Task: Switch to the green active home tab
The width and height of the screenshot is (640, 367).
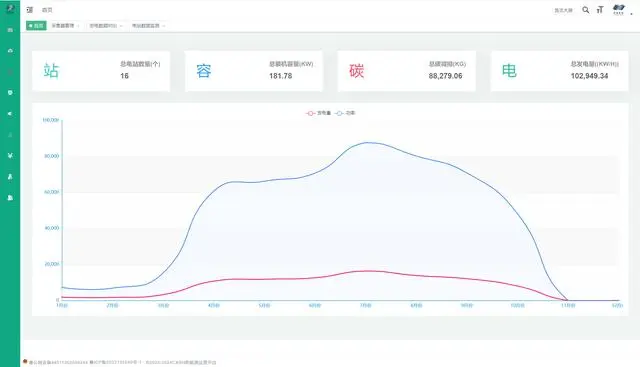Action: click(x=36, y=26)
